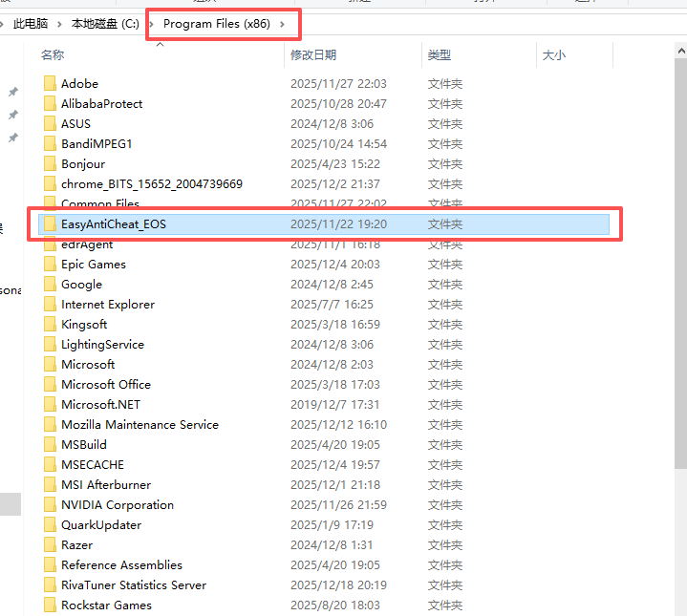Click the Google folder icon
The image size is (687, 616).
click(x=51, y=285)
